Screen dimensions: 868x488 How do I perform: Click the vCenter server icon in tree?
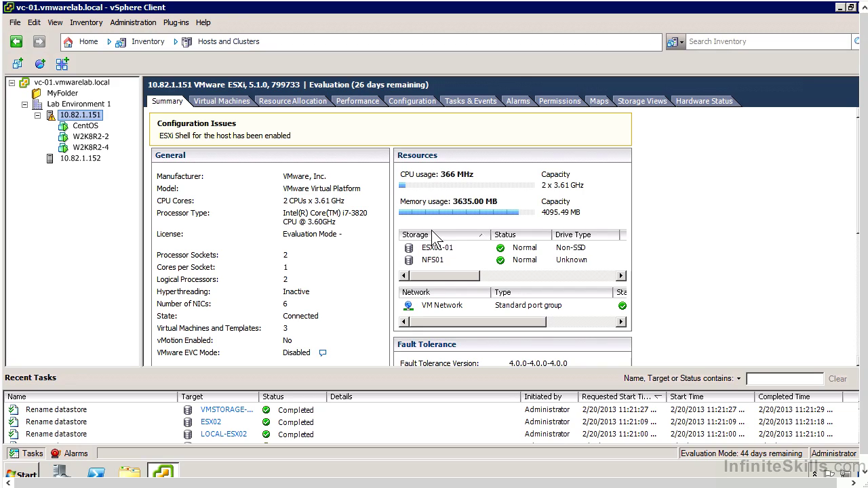pos(24,83)
